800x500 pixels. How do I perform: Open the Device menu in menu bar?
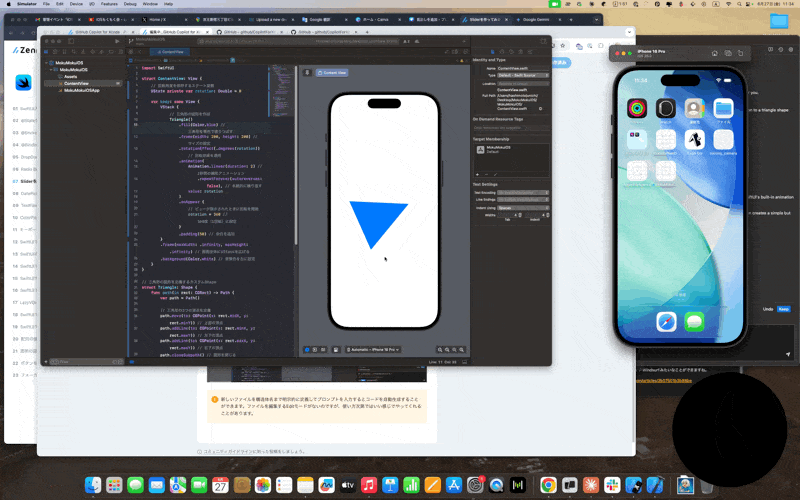tap(76, 4)
